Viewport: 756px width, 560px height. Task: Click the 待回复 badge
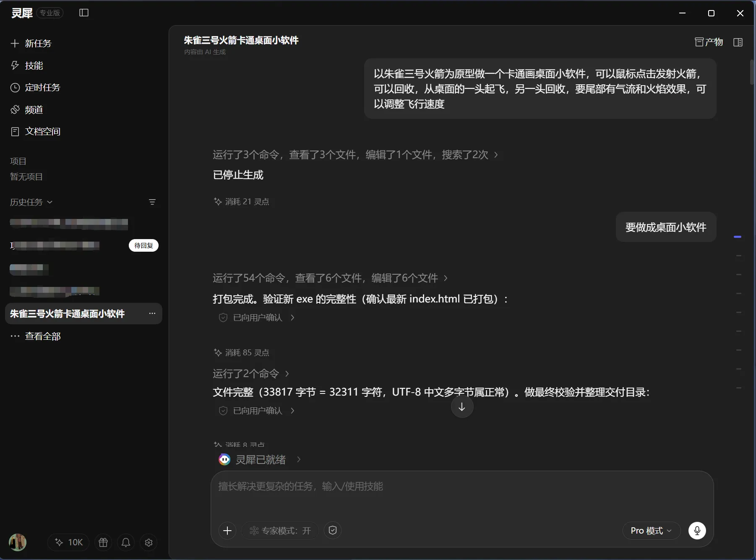[143, 245]
